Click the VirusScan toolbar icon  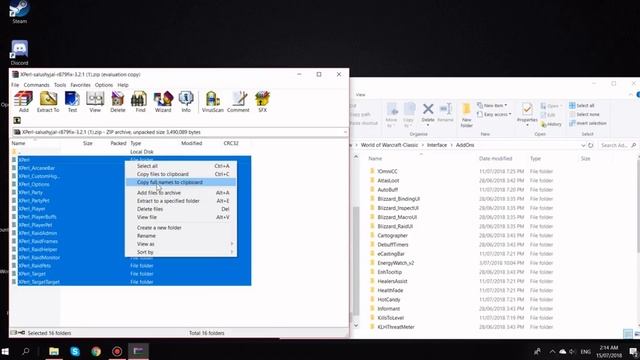coord(212,102)
